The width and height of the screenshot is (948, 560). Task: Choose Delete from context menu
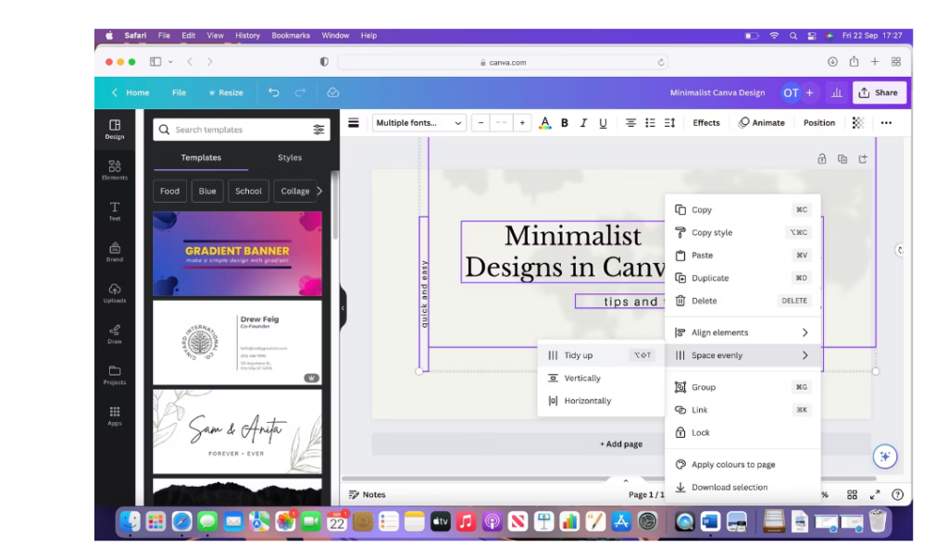[x=742, y=301]
